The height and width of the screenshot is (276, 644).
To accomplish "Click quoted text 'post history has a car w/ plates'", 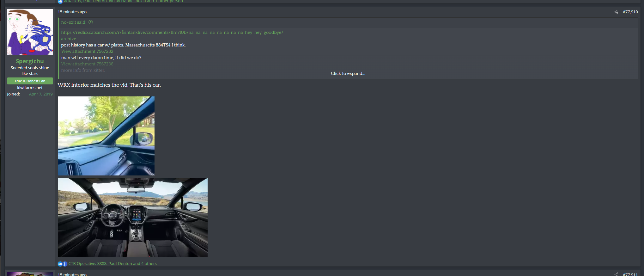I will (92, 45).
